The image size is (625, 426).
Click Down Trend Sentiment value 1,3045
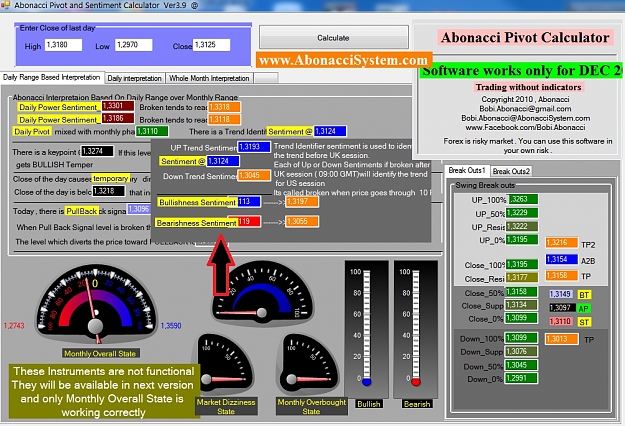coord(254,175)
